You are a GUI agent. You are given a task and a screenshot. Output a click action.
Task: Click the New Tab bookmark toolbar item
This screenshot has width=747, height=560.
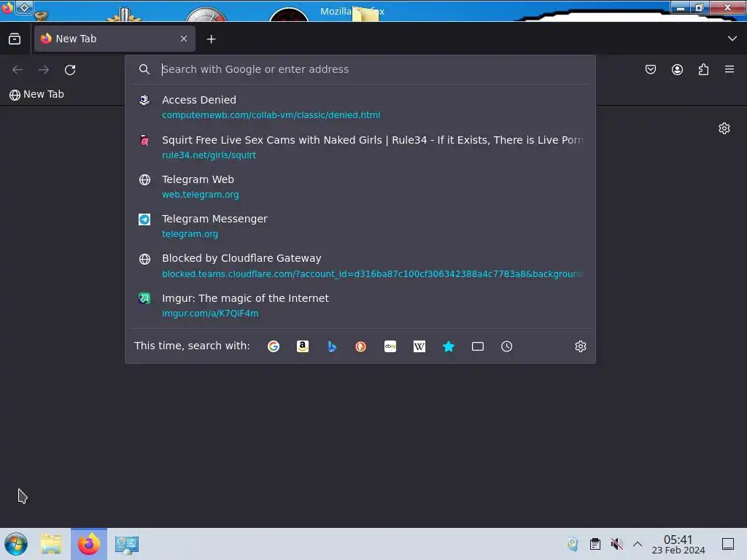coord(36,94)
